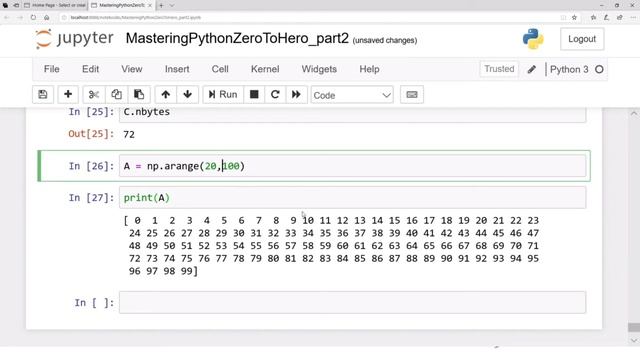This screenshot has width=640, height=360.
Task: Cut selected cells with the scissors icon
Action: tap(94, 95)
